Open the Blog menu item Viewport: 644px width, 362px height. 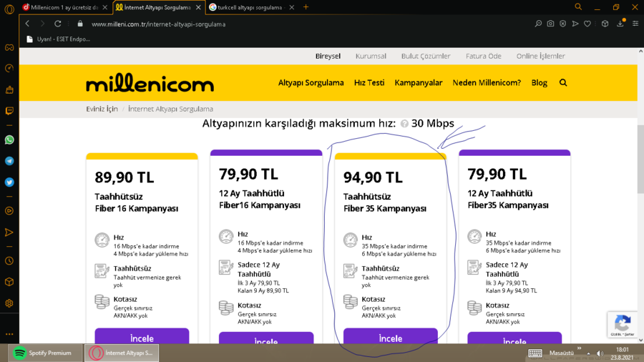[540, 83]
